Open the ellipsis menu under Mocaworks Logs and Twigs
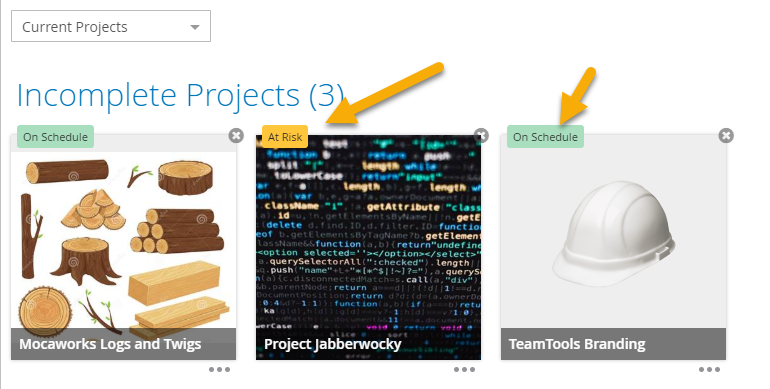The height and width of the screenshot is (389, 770). (x=219, y=369)
